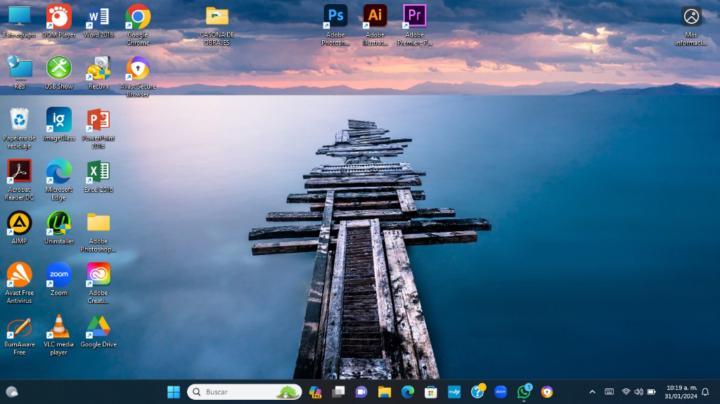Select the Acrobat Reader DC desktop shortcut
Viewport: 720px width, 404px height.
click(x=19, y=180)
